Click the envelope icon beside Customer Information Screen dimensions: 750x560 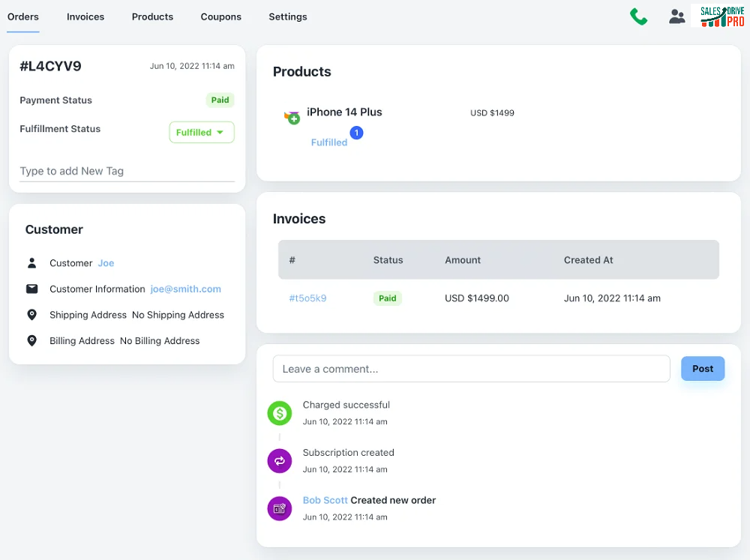(31, 289)
